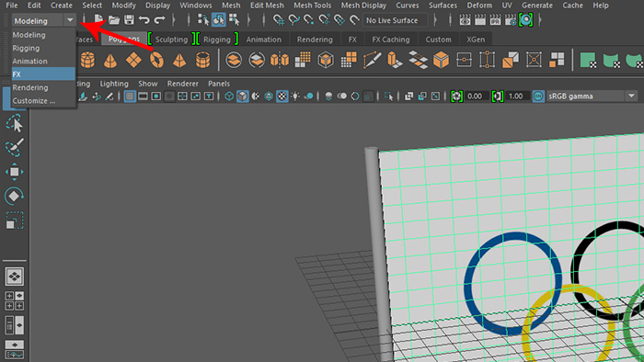Create a polygon pipe from shelf
Image resolution: width=644 pixels, height=362 pixels.
203,60
